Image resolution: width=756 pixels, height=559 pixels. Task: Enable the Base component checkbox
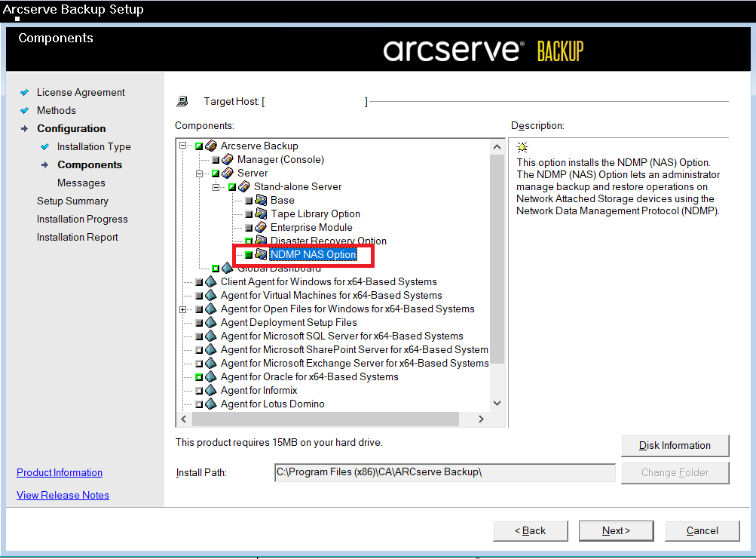pyautogui.click(x=249, y=200)
